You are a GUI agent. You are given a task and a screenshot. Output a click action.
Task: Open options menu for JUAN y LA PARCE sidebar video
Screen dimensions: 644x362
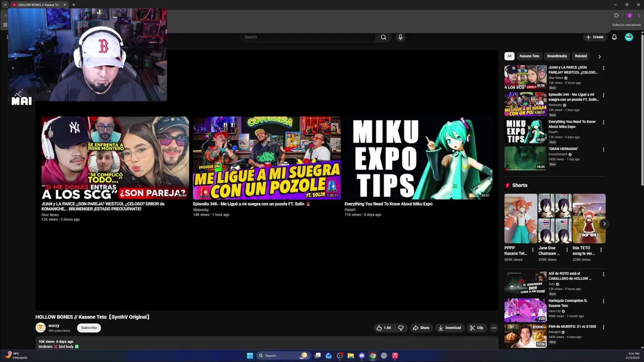point(603,68)
